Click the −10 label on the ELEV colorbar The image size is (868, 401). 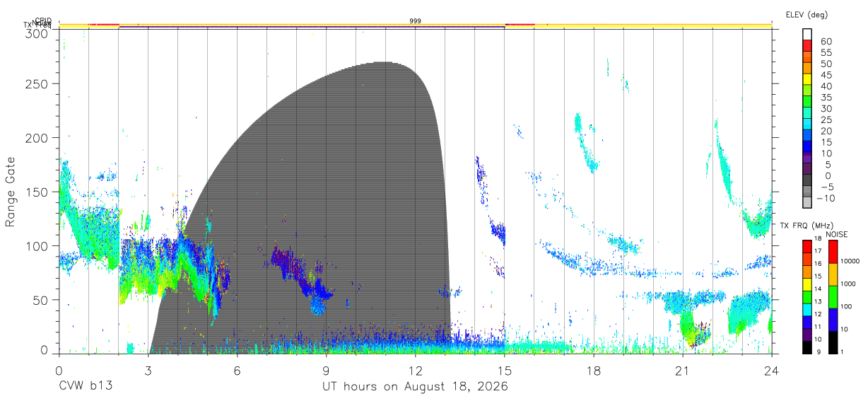coord(826,198)
